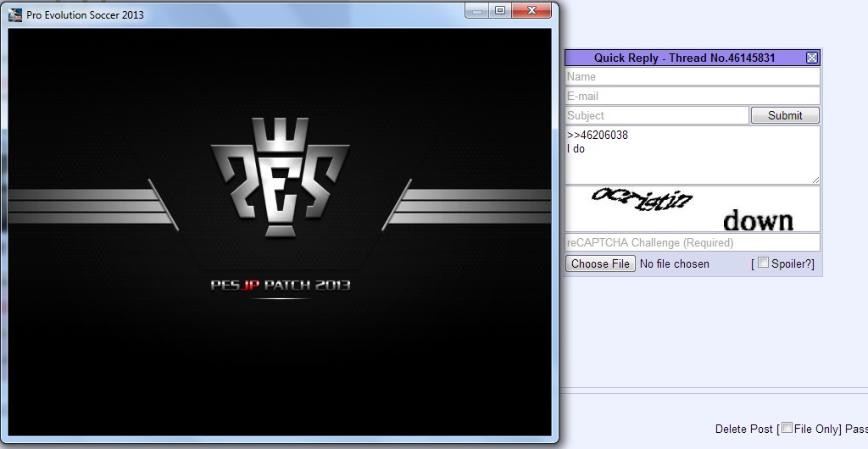Image resolution: width=868 pixels, height=449 pixels.
Task: Click the No file chosen label
Action: click(674, 264)
